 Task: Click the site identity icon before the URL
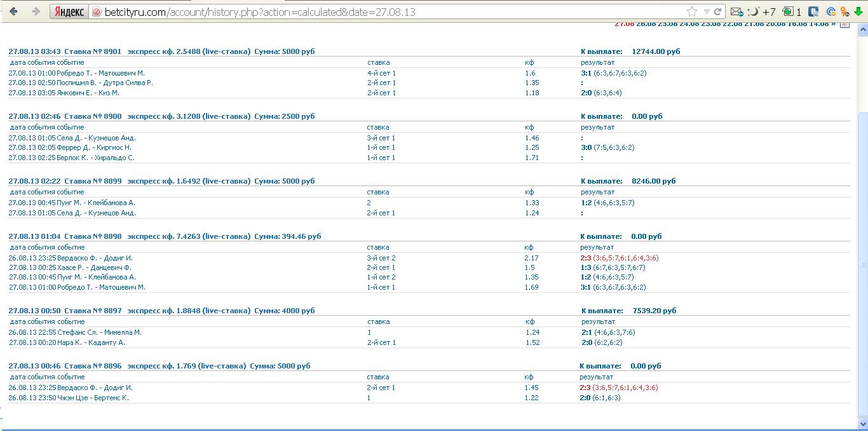pyautogui.click(x=97, y=11)
